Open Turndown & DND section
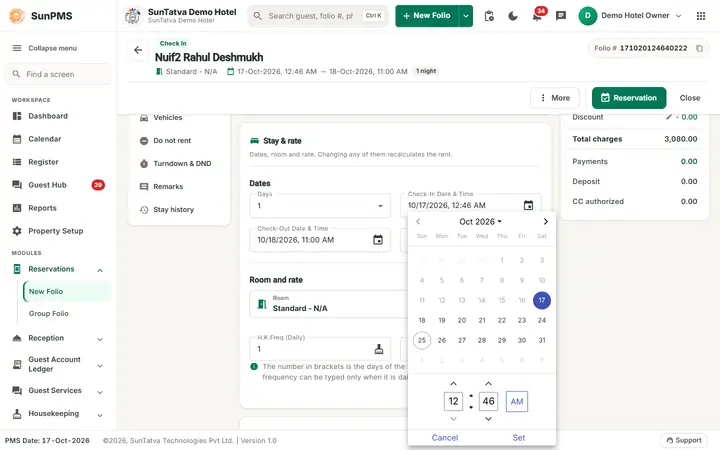This screenshot has height=450, width=720. pos(179,163)
